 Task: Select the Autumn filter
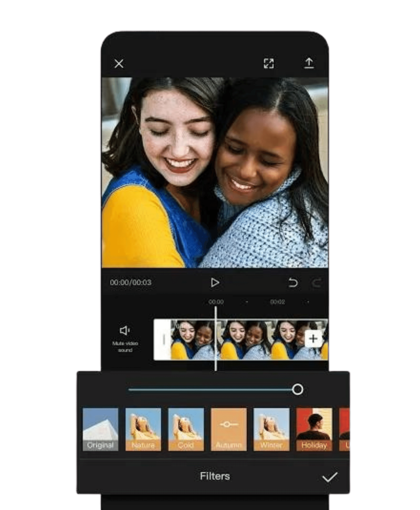(x=229, y=430)
